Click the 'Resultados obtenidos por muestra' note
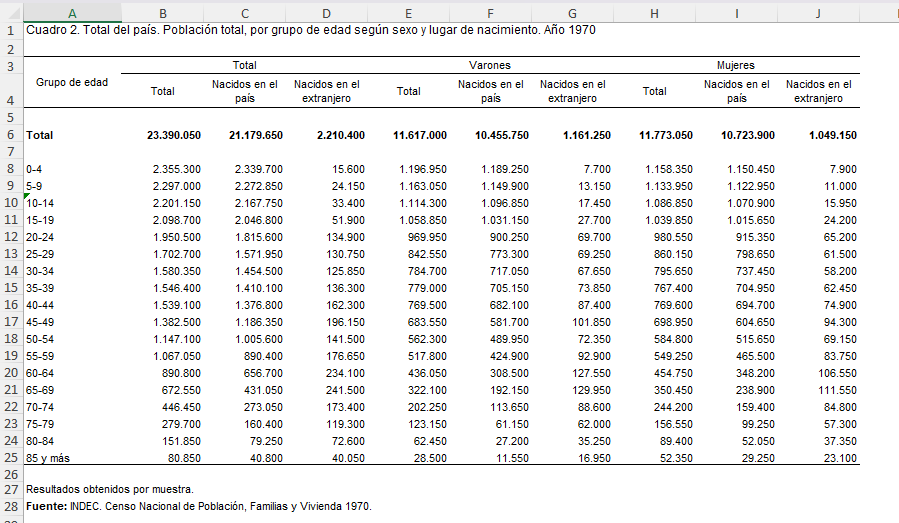This screenshot has width=899, height=523. pyautogui.click(x=109, y=489)
